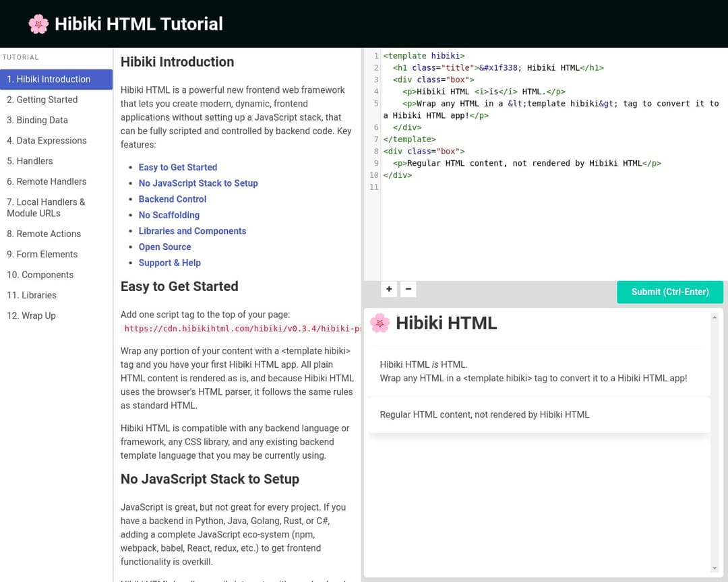This screenshot has height=582, width=728.
Task: Click the minus button below code editor
Action: (x=408, y=289)
